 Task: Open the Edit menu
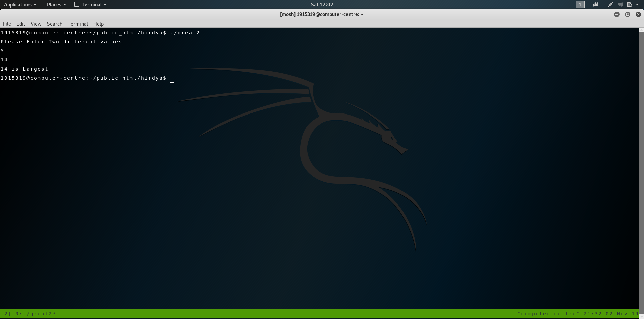click(x=21, y=24)
